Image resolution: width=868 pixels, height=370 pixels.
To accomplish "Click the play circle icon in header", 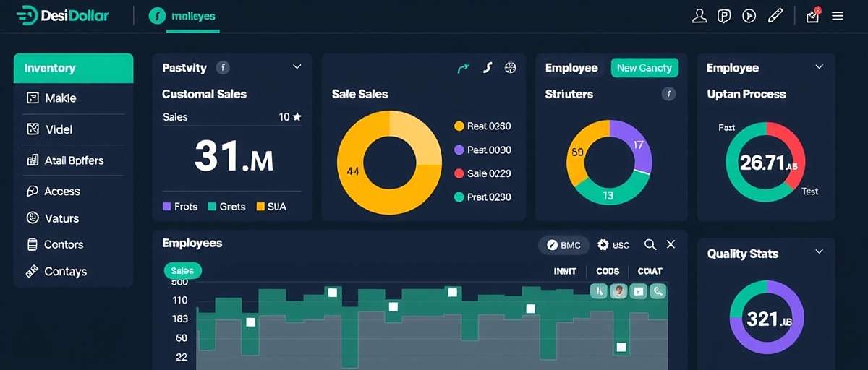I will coord(749,16).
